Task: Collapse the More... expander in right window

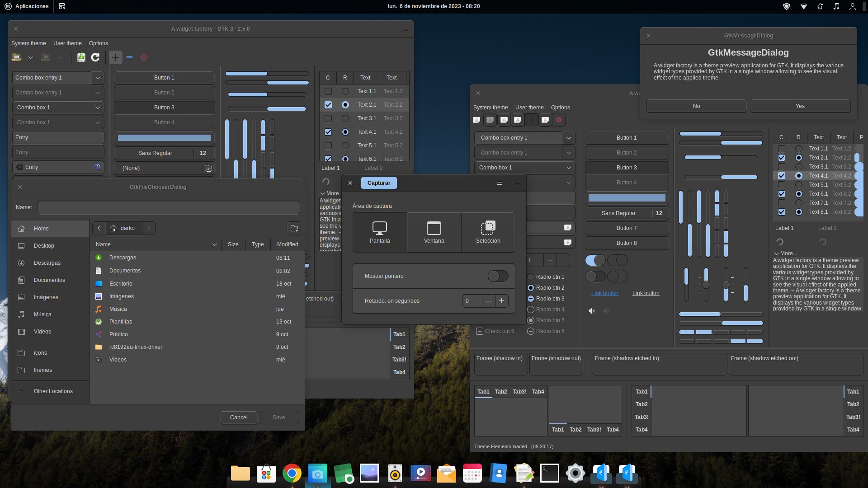Action: [x=786, y=253]
